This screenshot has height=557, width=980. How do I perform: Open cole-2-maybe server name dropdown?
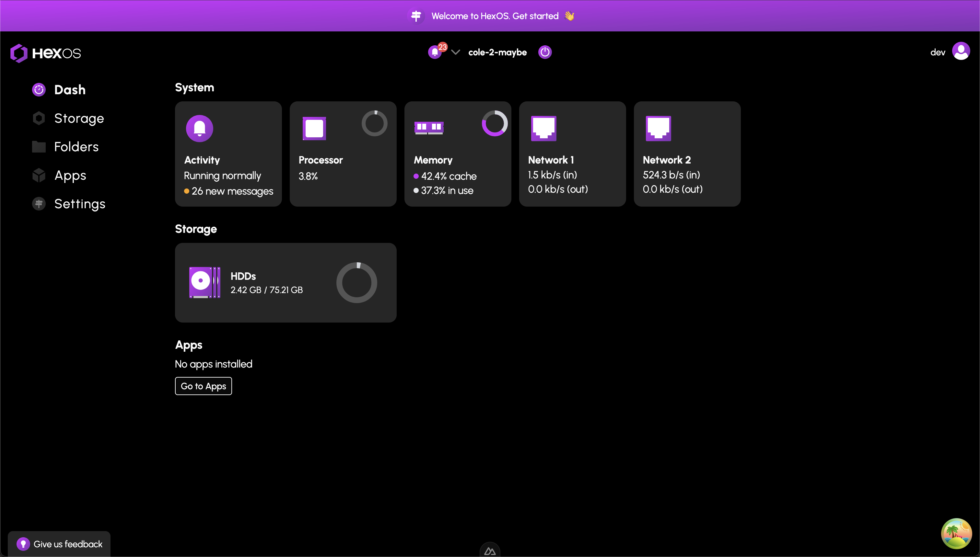coord(497,52)
